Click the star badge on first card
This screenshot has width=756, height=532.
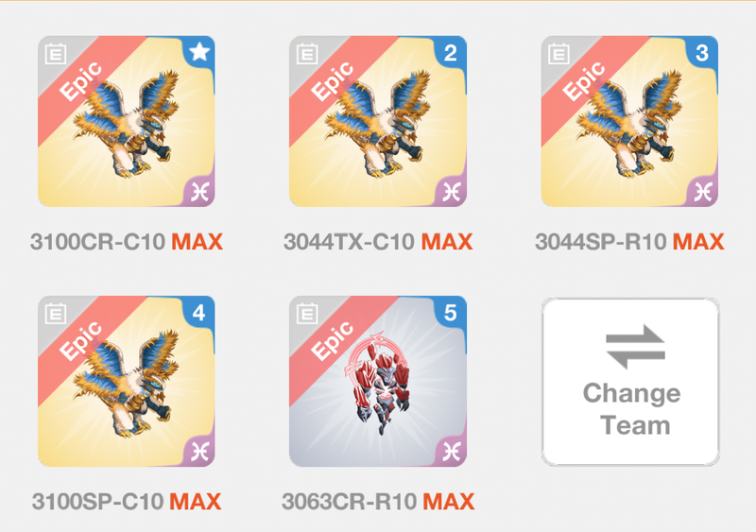[x=199, y=52]
